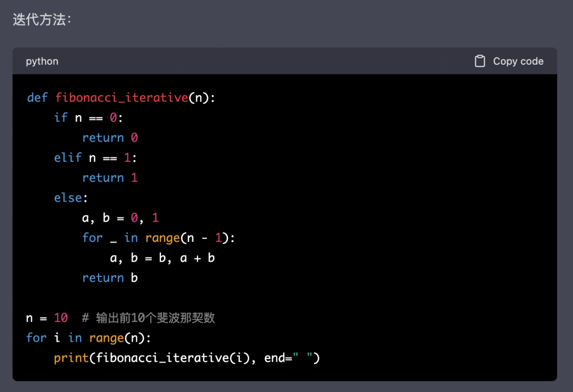Click the Copy code button label
Screen dimensions: 573x392
pos(518,61)
